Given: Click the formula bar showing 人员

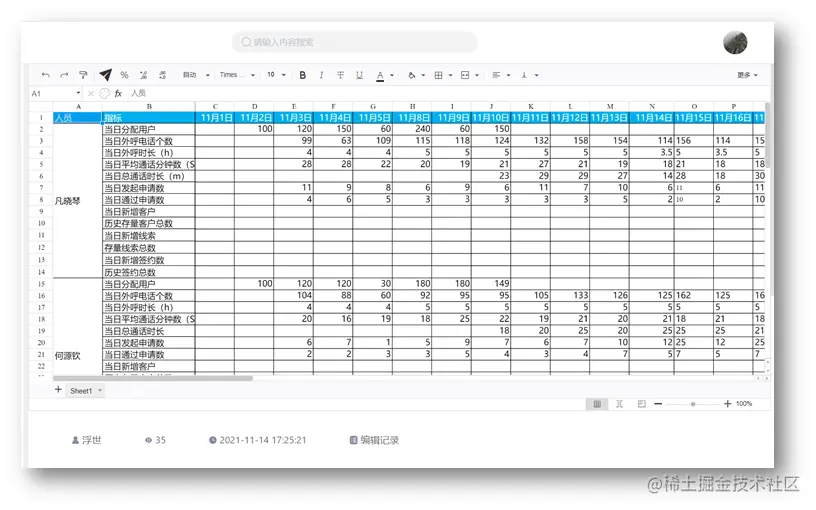Looking at the screenshot, I should (x=448, y=93).
